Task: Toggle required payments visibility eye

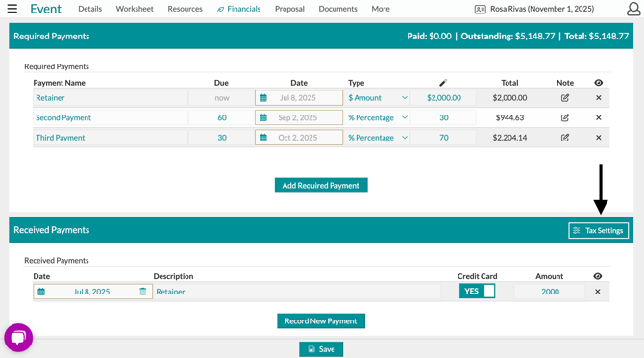Action: pyautogui.click(x=599, y=83)
